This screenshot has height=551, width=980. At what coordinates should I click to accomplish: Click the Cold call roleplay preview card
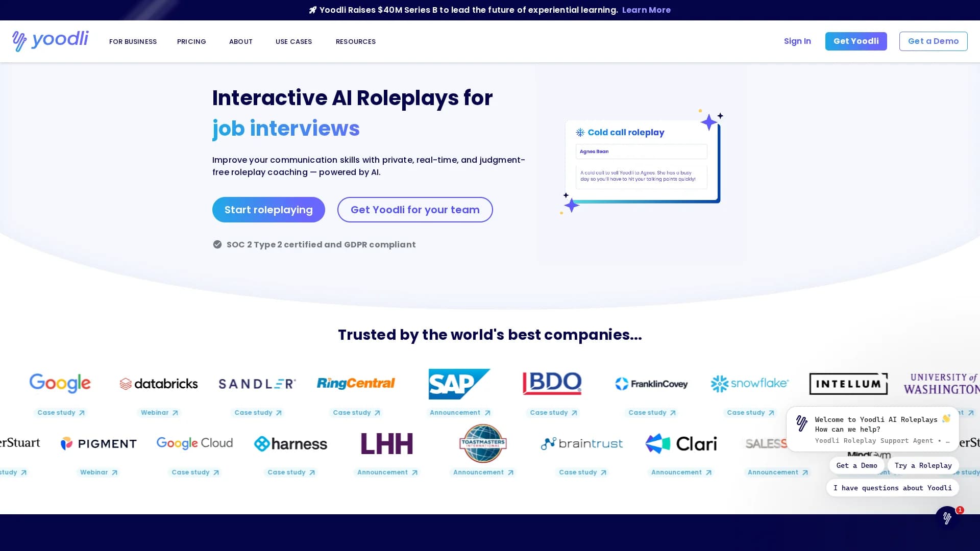coord(642,161)
